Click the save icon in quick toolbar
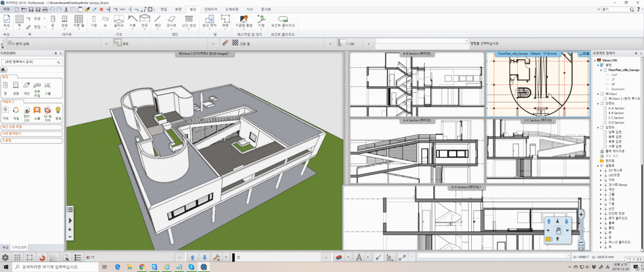 click(32, 8)
